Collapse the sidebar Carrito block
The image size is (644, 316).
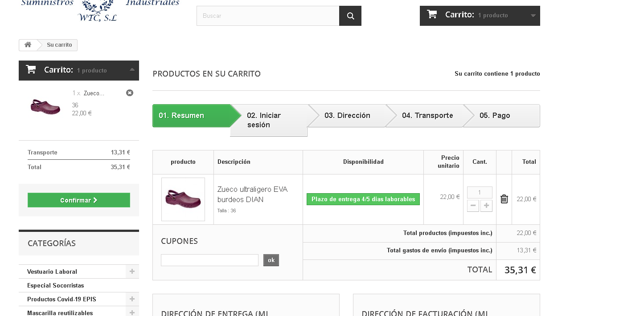(x=132, y=70)
